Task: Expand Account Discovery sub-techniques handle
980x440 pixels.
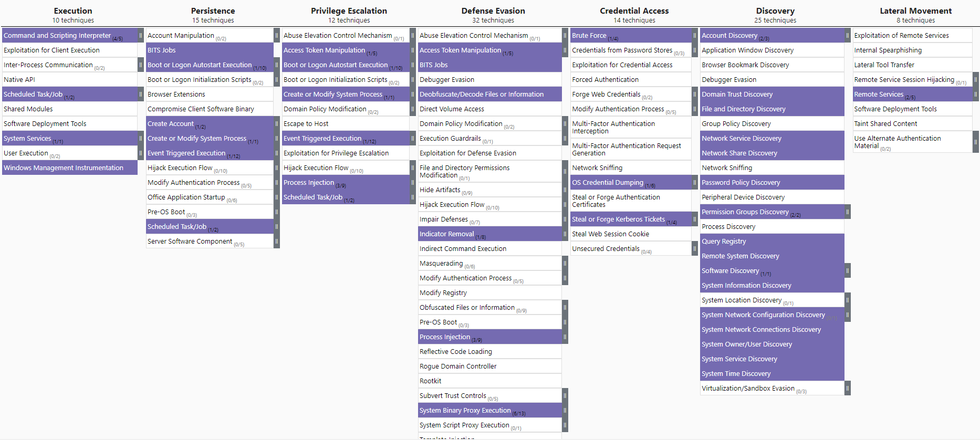Action: click(848, 35)
